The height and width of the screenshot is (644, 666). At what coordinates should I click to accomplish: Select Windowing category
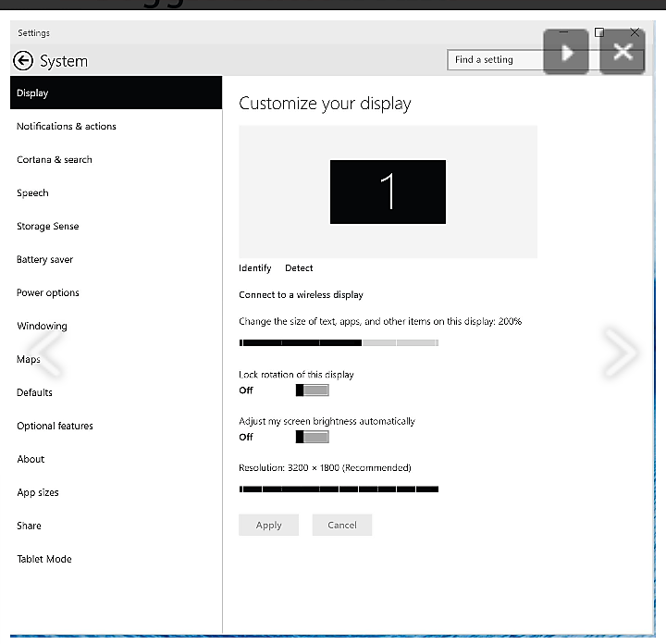pyautogui.click(x=116, y=326)
